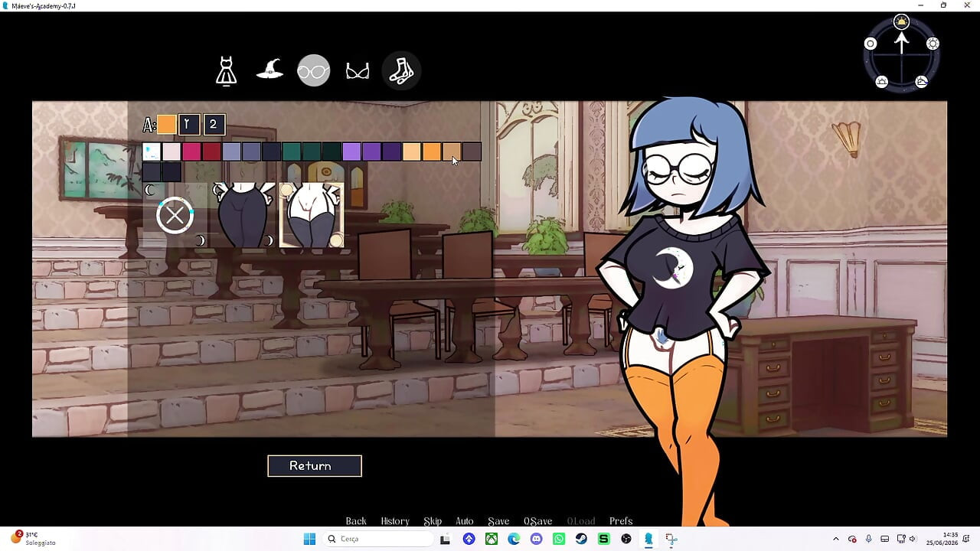Open the History menu item
Image resolution: width=980 pixels, height=551 pixels.
click(x=395, y=521)
